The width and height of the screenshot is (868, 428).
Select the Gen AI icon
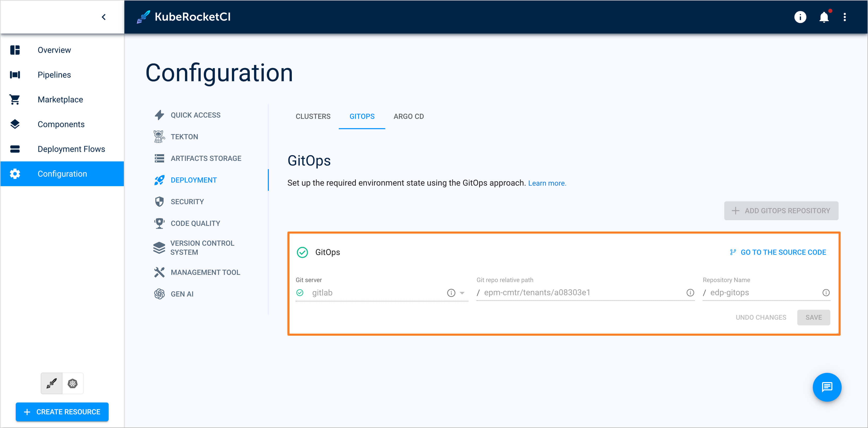click(x=159, y=294)
